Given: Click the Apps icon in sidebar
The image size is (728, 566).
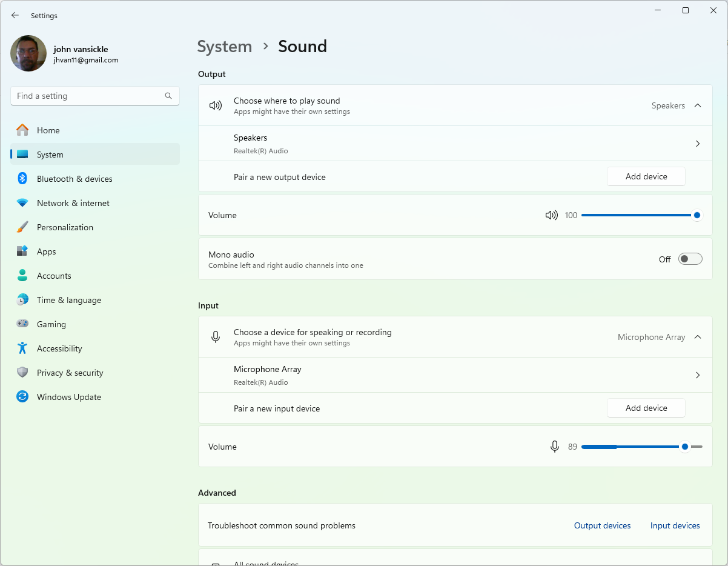Looking at the screenshot, I should (x=22, y=251).
